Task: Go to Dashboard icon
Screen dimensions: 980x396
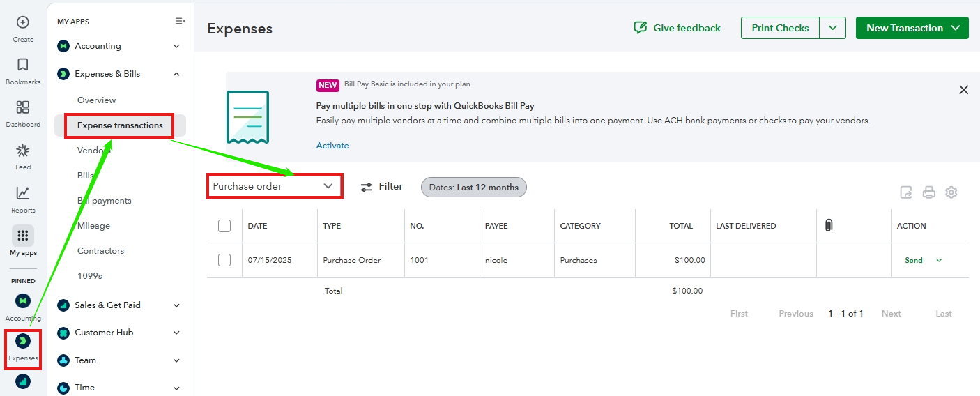Action: 23,107
